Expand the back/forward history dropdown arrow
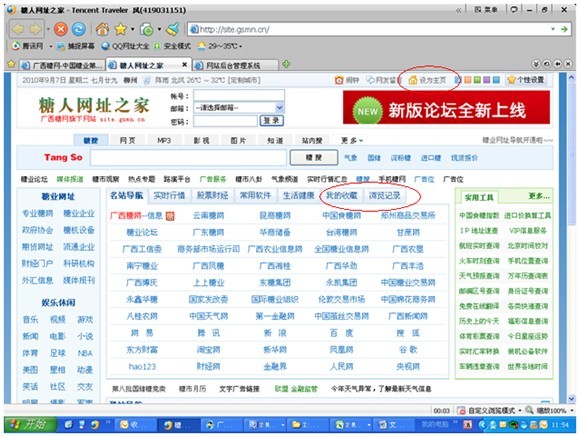 tap(48, 29)
